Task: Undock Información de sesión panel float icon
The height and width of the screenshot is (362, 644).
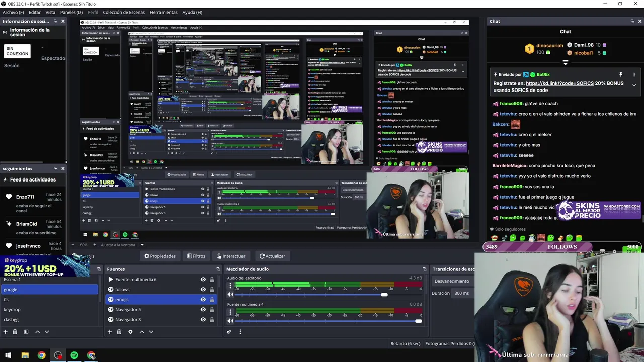Action: (x=55, y=21)
